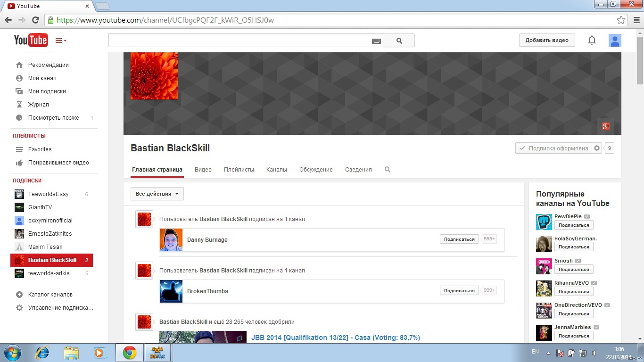Bookmark page with star icon
Viewport: 644px width, 362px height.
(621, 20)
